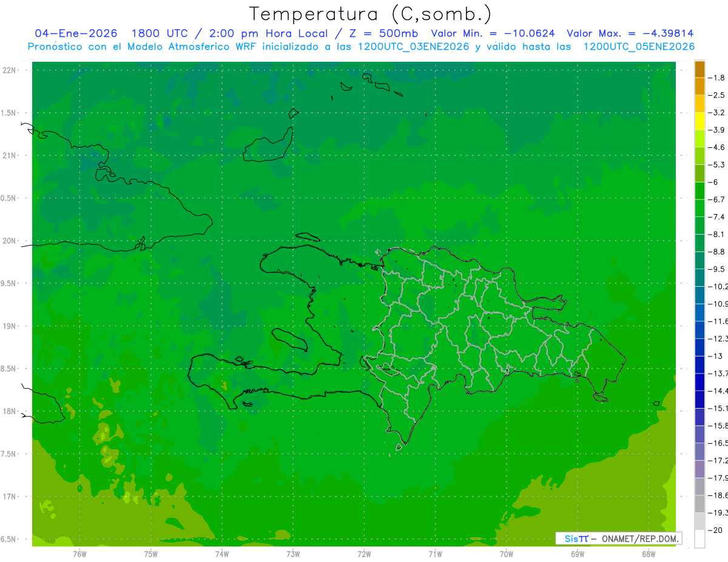The height and width of the screenshot is (562, 728).
Task: Click the "-8.1" colorbar label
Action: (718, 234)
